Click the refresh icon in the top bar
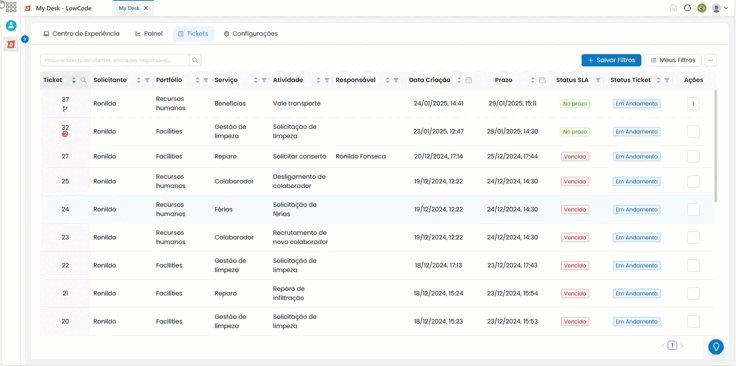This screenshot has height=366, width=736. tap(687, 8)
